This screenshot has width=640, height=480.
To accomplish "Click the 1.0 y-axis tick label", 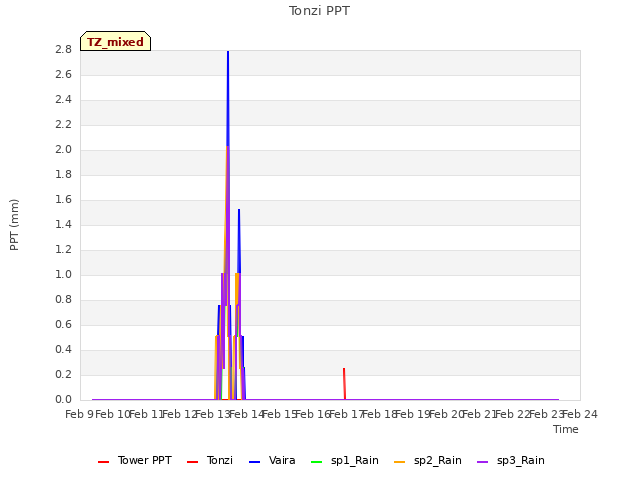I will point(63,275).
